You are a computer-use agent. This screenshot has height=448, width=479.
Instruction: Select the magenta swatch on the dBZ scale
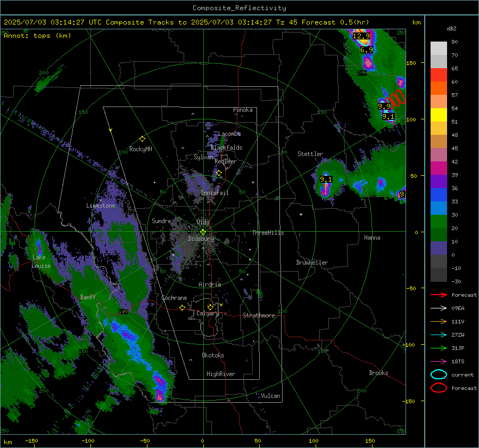pyautogui.click(x=439, y=168)
